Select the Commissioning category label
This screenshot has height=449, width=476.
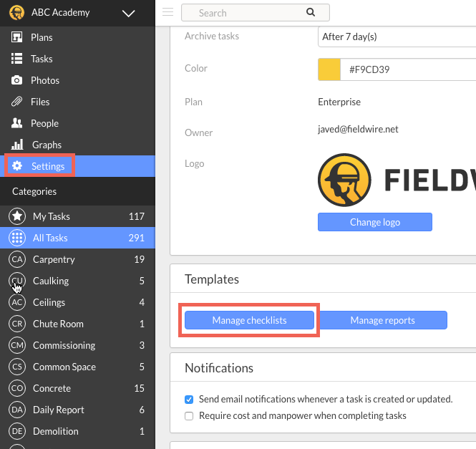click(64, 345)
